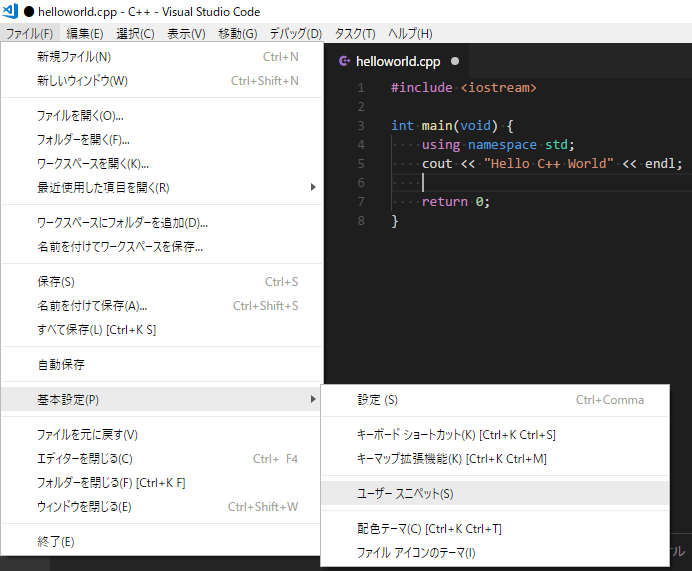Viewport: 692px width, 571px height.
Task: Open the 移動(G) menu
Action: (237, 34)
